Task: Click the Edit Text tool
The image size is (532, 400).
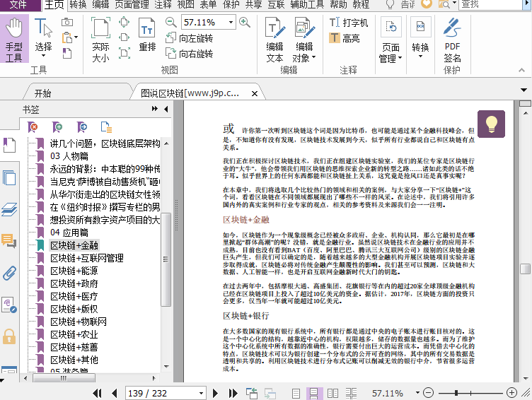Action: coord(274,40)
